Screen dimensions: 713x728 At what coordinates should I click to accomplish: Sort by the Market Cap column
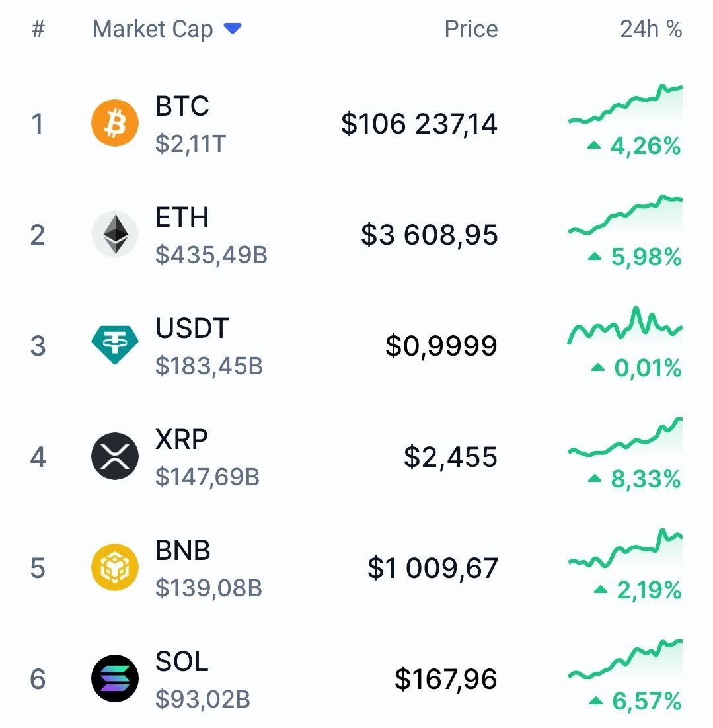pos(153,29)
